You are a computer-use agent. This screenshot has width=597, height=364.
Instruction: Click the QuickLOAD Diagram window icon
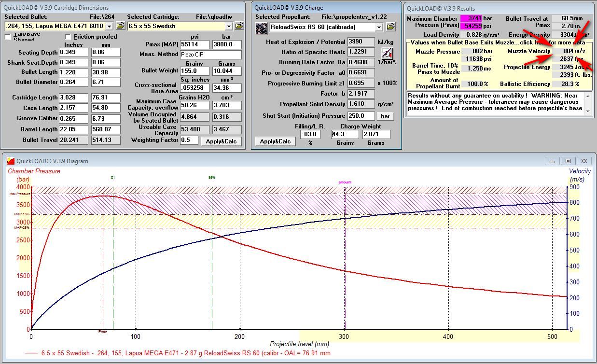10,161
